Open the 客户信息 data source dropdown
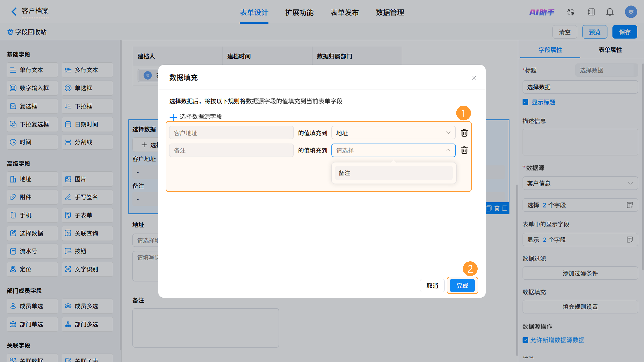644x362 pixels. click(580, 183)
